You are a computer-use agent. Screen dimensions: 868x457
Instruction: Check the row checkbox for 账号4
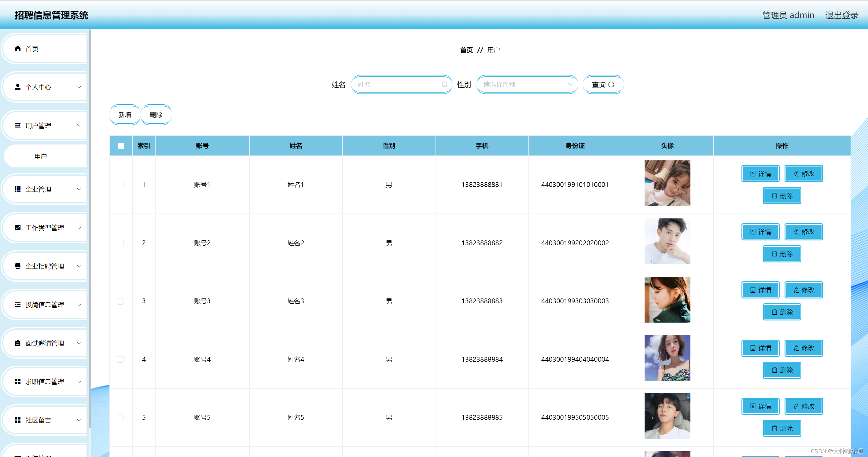(120, 359)
